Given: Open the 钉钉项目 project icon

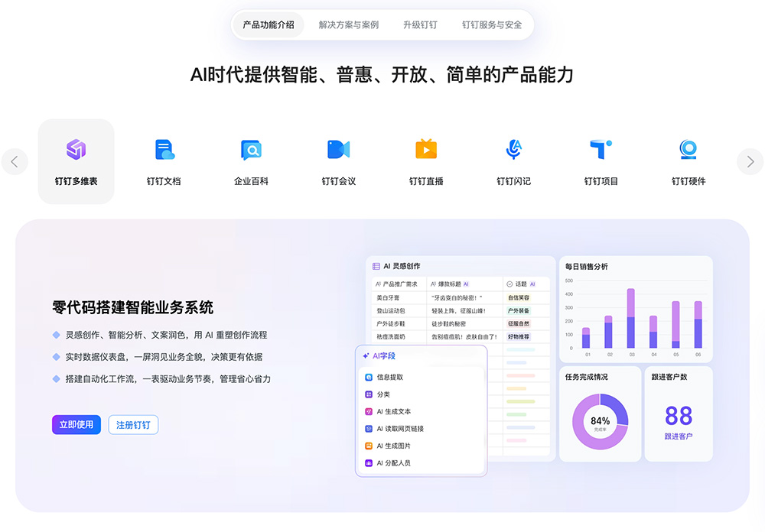Looking at the screenshot, I should pyautogui.click(x=601, y=149).
